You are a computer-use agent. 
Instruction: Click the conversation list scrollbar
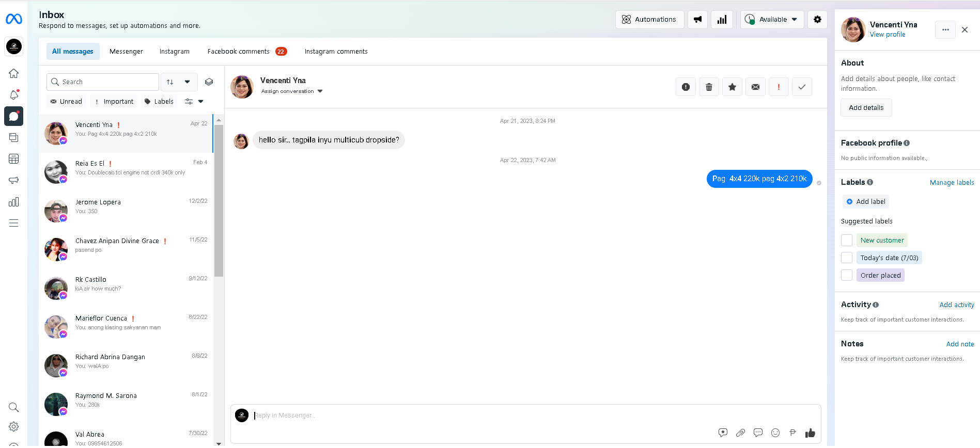point(219,201)
